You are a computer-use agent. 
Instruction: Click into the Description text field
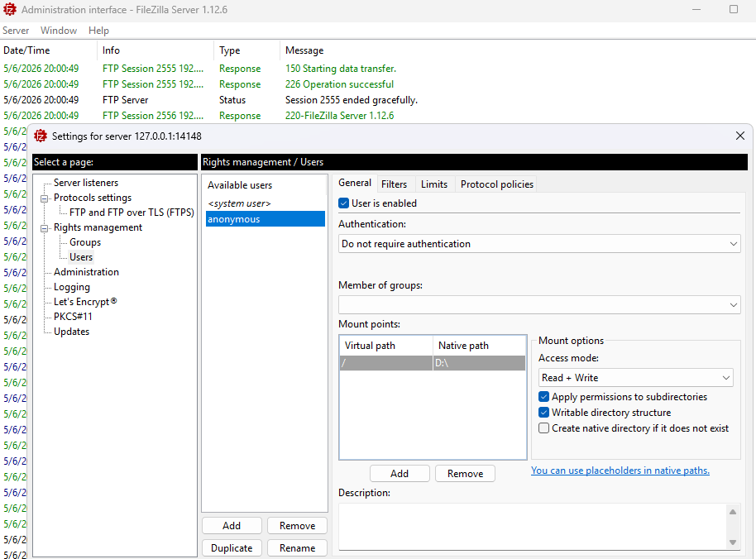click(x=533, y=526)
